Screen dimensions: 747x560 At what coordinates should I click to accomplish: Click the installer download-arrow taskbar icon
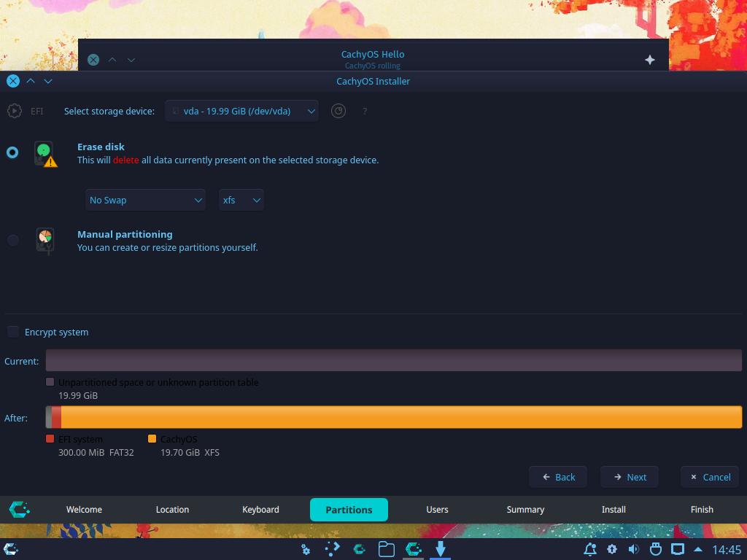tap(440, 549)
